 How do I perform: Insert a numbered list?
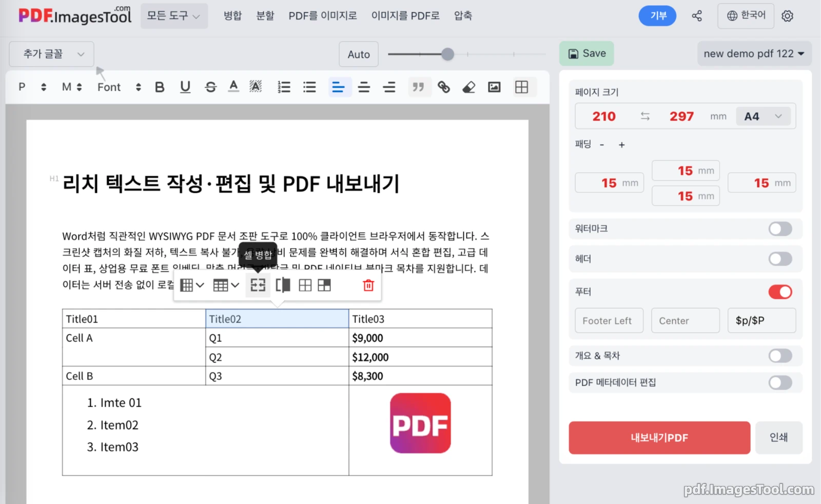pyautogui.click(x=284, y=87)
